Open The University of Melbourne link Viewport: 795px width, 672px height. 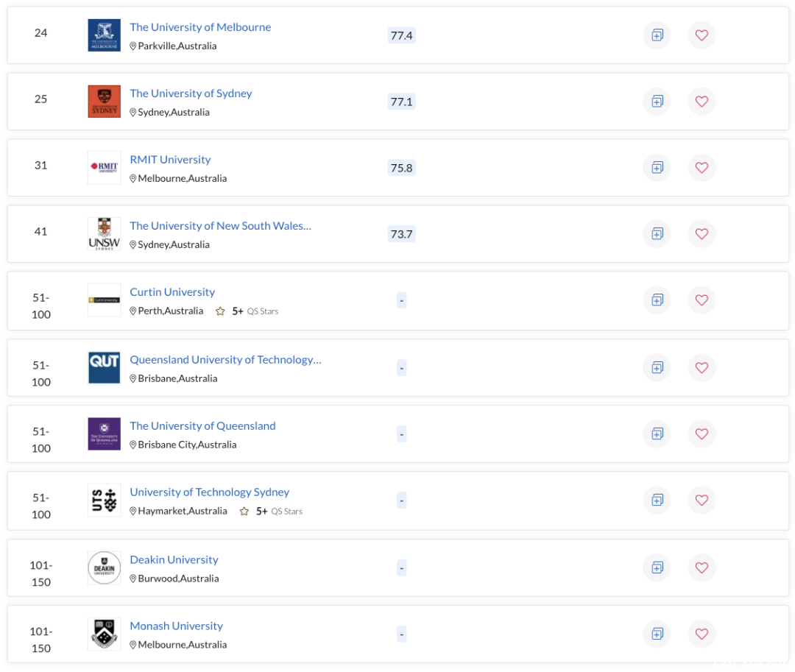pos(200,26)
